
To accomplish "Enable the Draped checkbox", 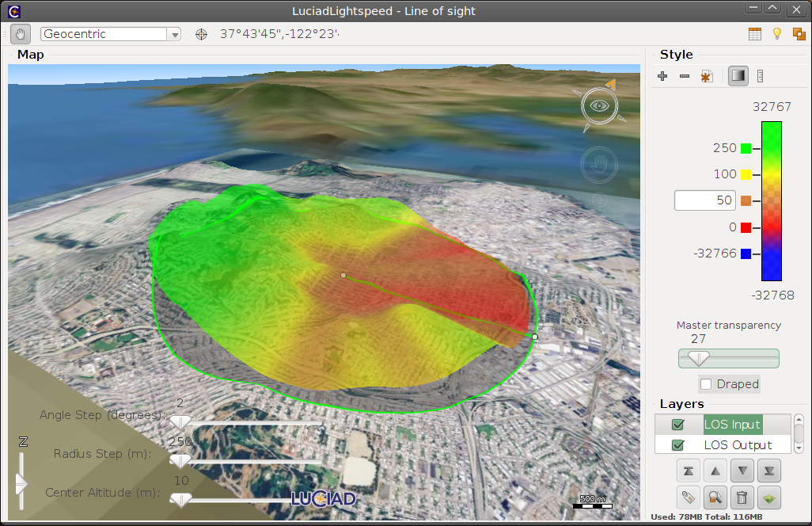I will point(706,384).
